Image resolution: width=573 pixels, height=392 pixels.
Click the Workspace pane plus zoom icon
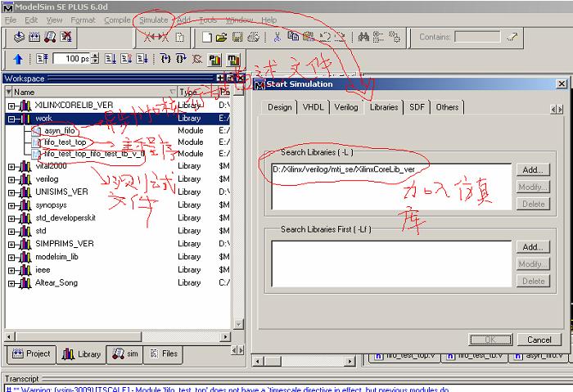point(220,79)
